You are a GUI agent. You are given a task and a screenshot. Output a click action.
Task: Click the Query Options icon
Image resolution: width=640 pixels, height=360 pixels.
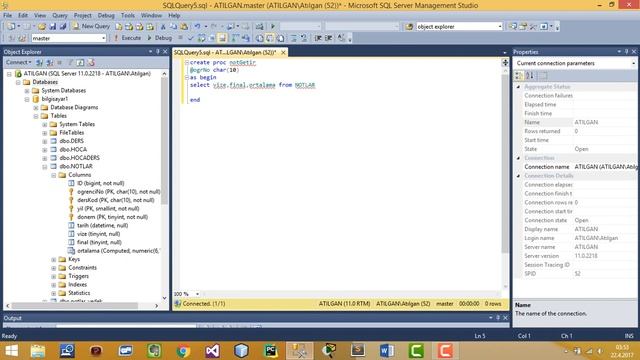[212, 38]
